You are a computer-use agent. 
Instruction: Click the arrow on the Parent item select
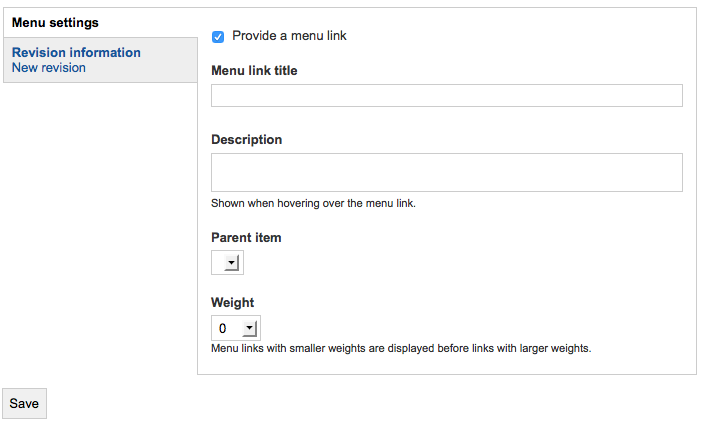(232, 263)
